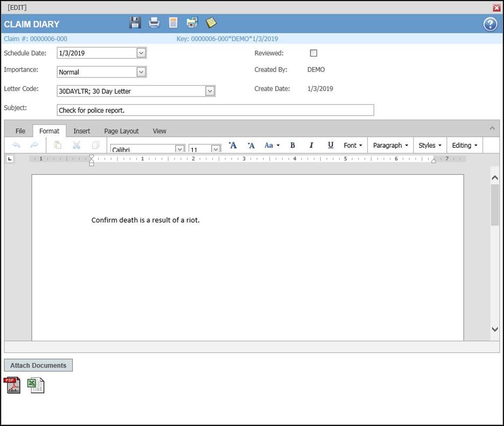Check the Reviewed checkbox
This screenshot has height=426, width=504.
pos(313,53)
